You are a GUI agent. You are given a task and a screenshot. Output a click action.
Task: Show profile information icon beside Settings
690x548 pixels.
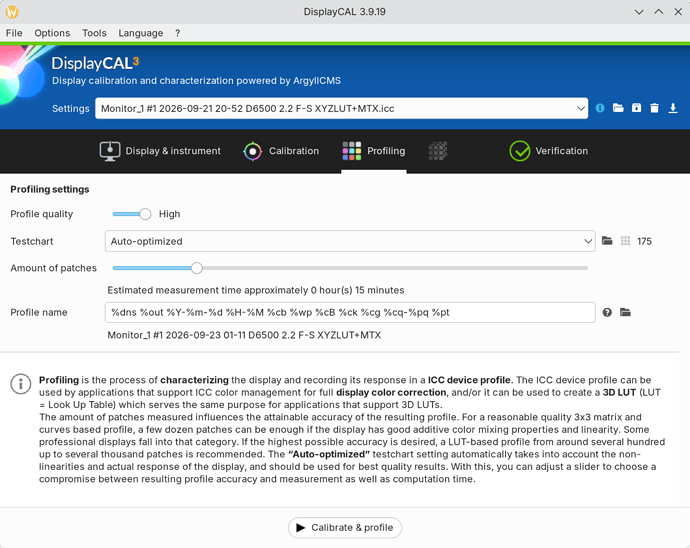pyautogui.click(x=600, y=108)
